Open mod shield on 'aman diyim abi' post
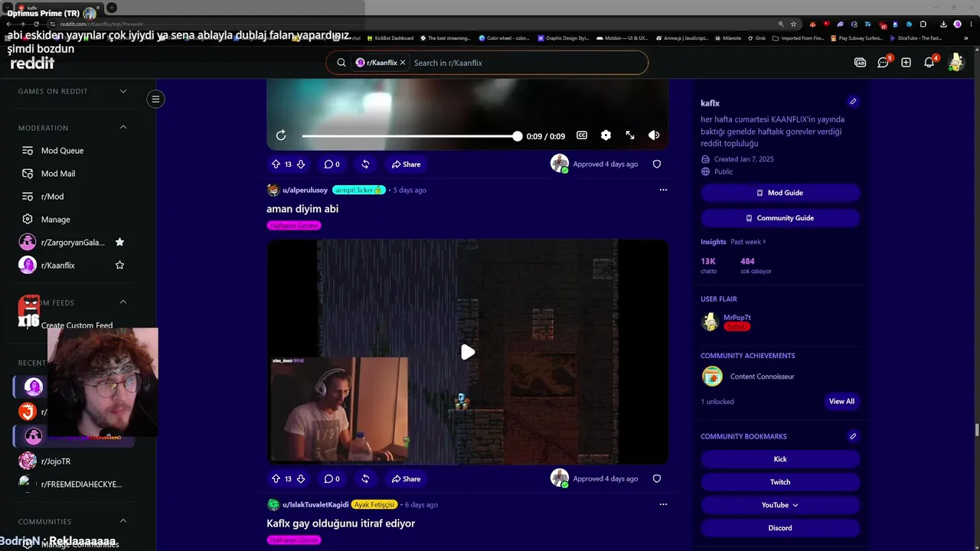Viewport: 980px width, 551px height. 657,478
